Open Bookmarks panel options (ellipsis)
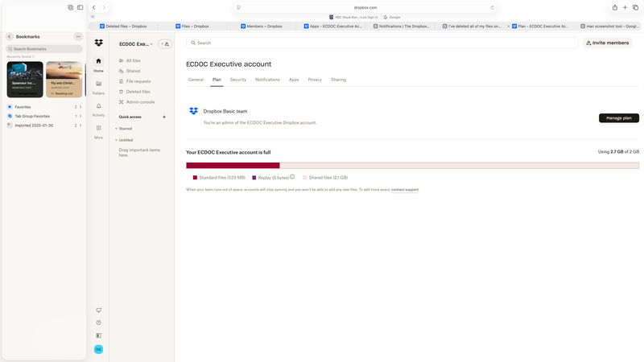 78,36
